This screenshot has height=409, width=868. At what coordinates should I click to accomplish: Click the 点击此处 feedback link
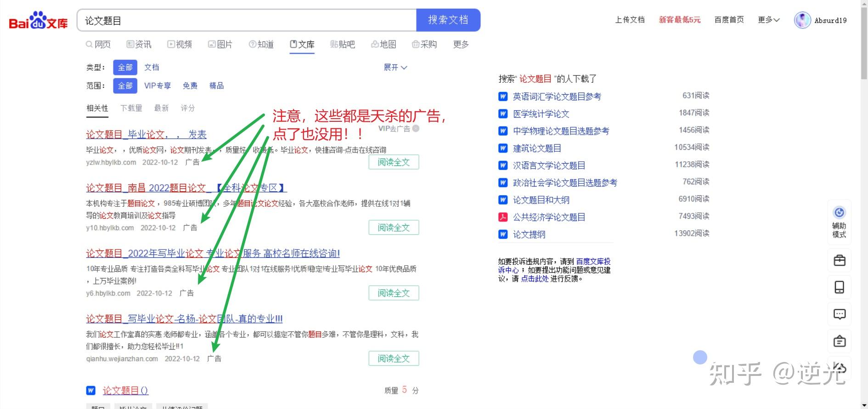coord(535,278)
